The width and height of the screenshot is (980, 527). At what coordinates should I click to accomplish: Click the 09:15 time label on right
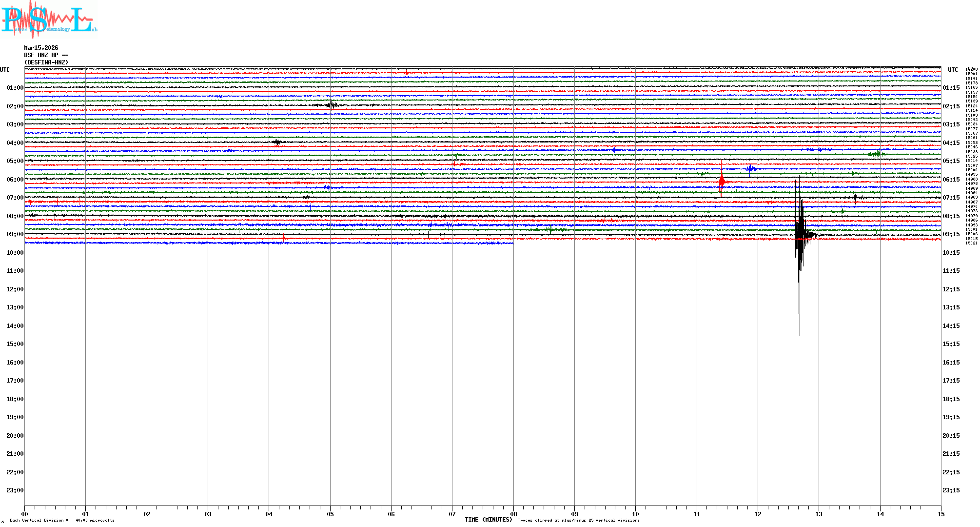pos(951,234)
